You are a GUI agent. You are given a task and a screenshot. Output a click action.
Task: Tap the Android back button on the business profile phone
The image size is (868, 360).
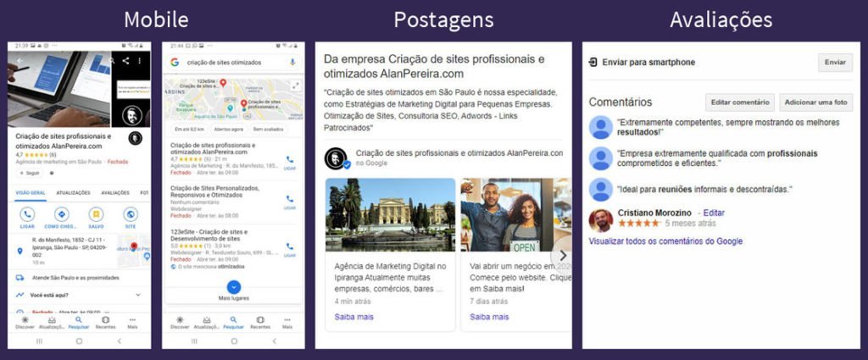[119, 341]
